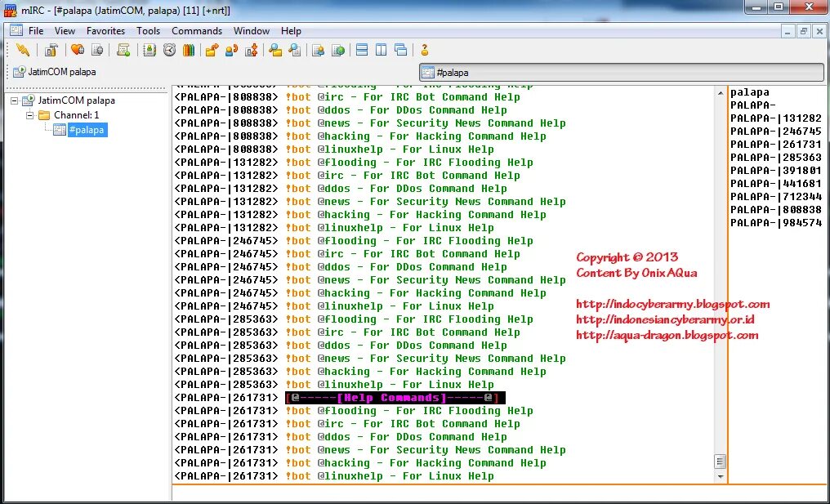Open the View menu
Image resolution: width=830 pixels, height=504 pixels.
[x=65, y=31]
